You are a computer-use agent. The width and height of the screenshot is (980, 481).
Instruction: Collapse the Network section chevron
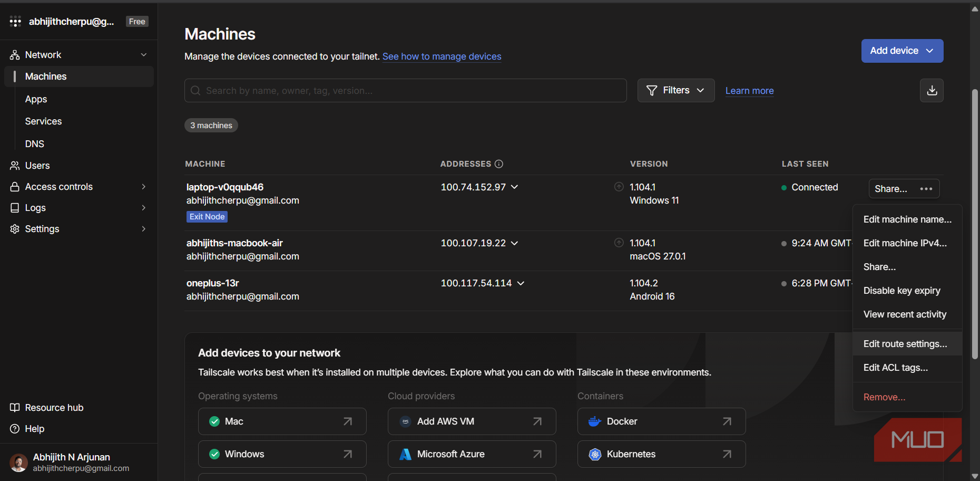click(144, 55)
